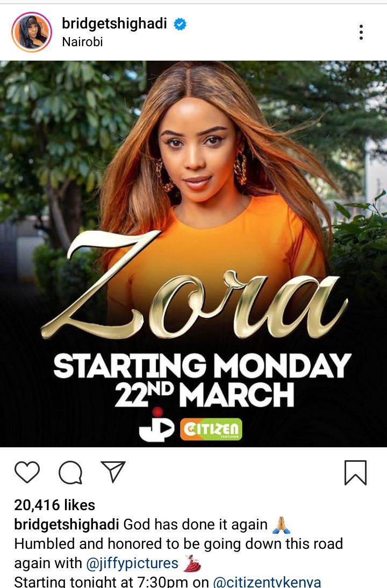This screenshot has height=588, width=387.
Task: Save the post with the bookmark icon
Action: [x=355, y=473]
